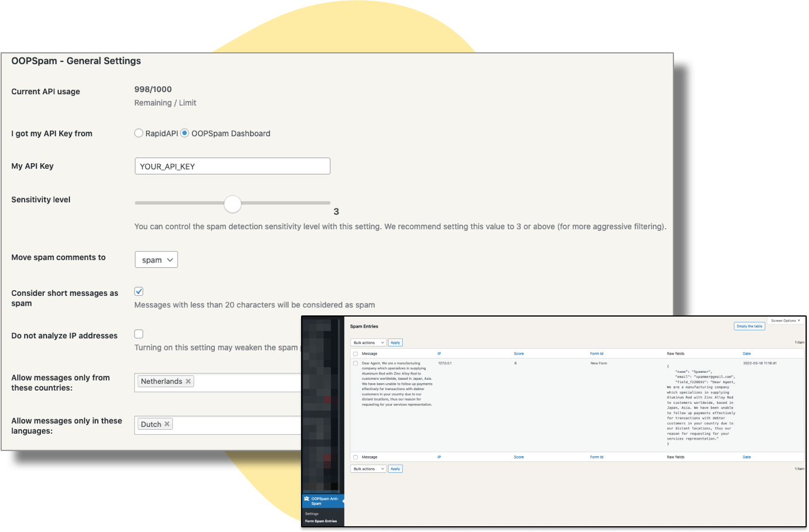
Task: Open the top Bulk actions dropdown
Action: [368, 342]
